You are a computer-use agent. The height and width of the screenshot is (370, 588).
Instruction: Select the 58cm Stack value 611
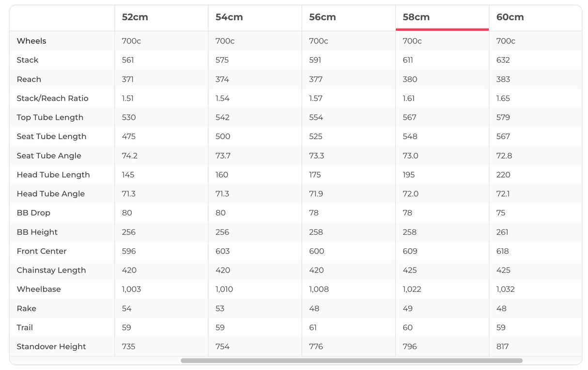point(408,60)
